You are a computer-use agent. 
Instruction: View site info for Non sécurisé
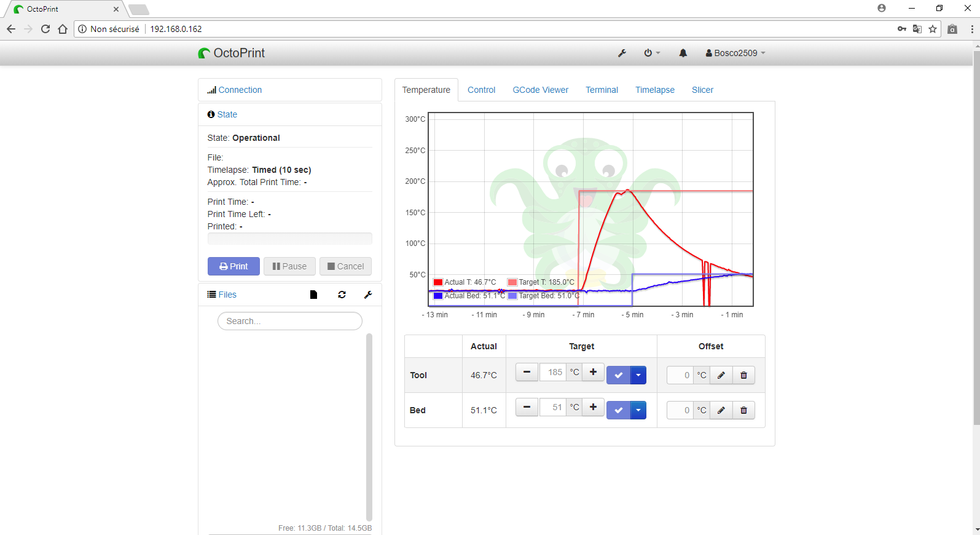(109, 29)
